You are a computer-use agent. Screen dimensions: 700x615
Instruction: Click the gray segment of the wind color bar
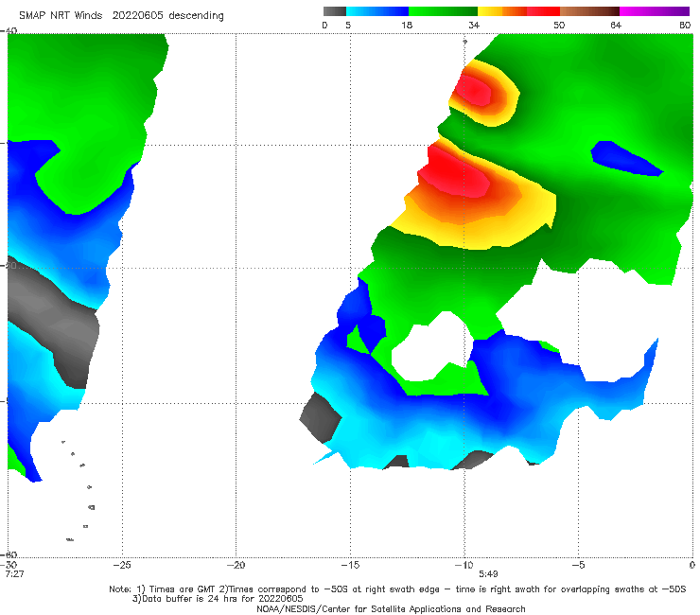[x=334, y=11]
